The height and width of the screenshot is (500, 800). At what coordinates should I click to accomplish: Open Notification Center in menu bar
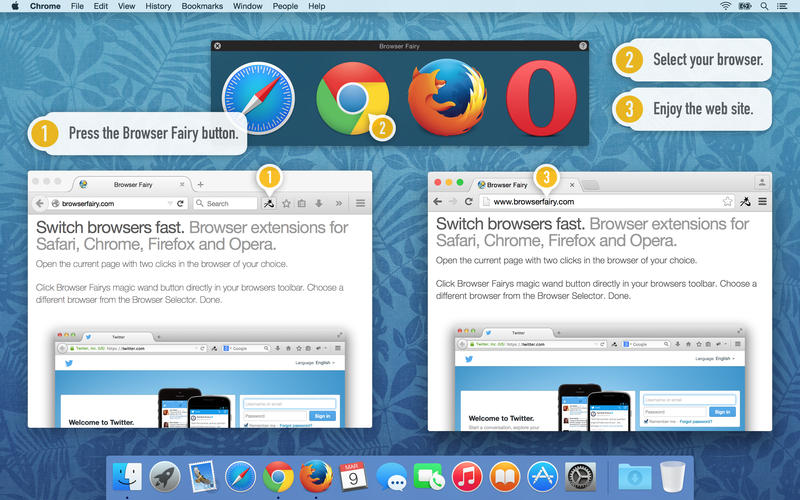tap(782, 6)
